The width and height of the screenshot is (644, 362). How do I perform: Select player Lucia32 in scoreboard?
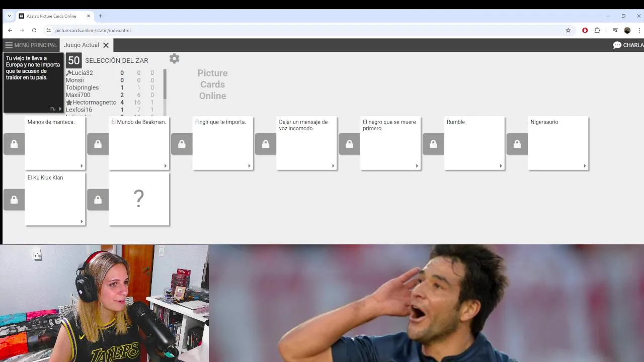(82, 73)
